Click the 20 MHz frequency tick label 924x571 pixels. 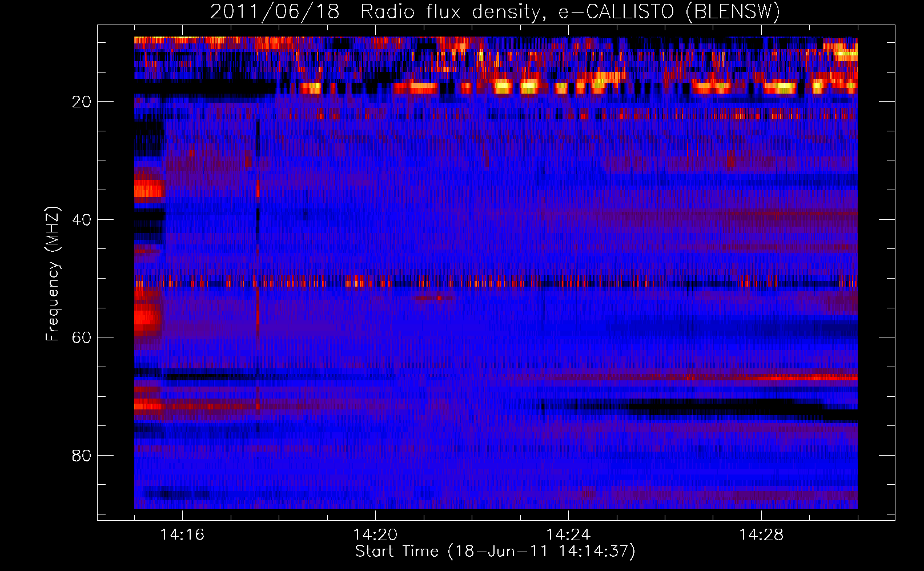82,102
